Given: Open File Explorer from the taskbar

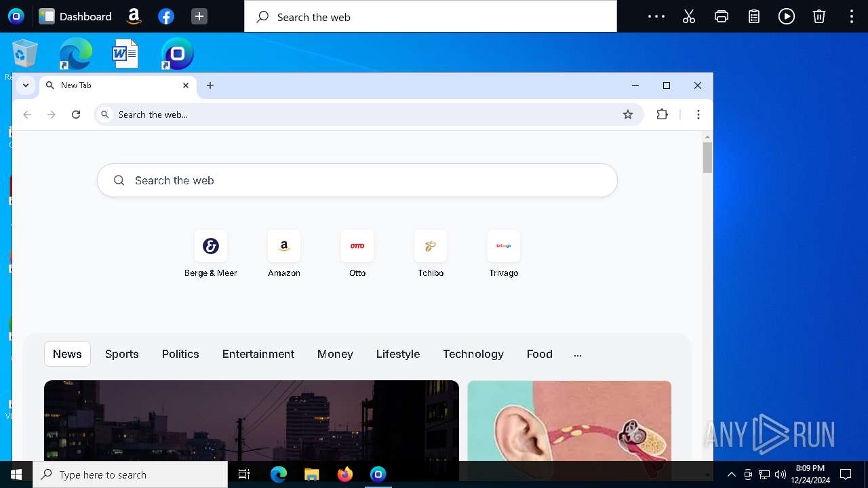Looking at the screenshot, I should (x=311, y=474).
